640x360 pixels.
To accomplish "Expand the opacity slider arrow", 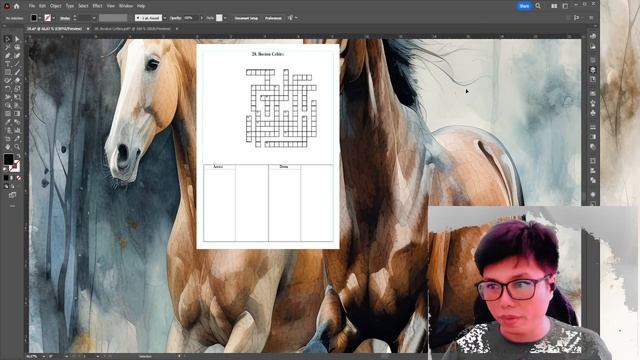I will [201, 18].
